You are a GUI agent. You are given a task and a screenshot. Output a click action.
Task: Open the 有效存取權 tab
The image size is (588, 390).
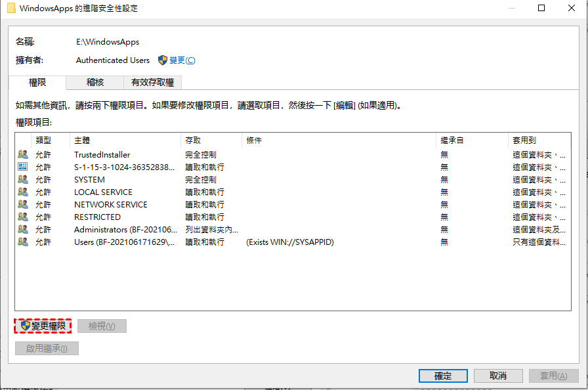pyautogui.click(x=153, y=83)
